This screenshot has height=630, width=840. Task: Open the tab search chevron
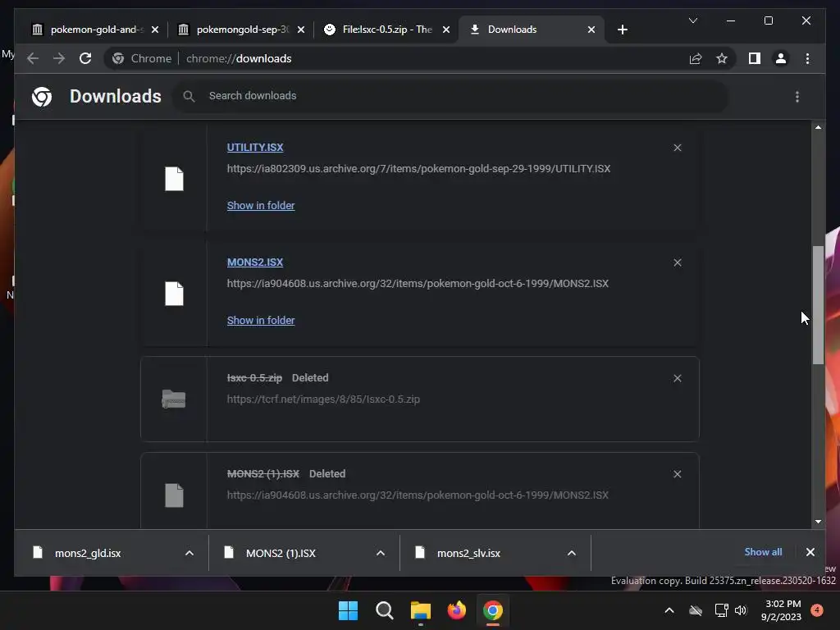coord(692,21)
